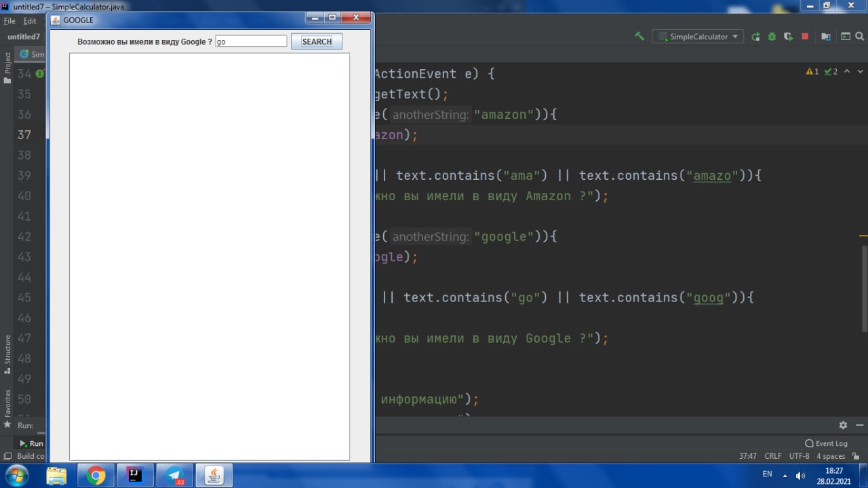868x488 pixels.
Task: Click the "amazon" string on line 36
Action: point(504,114)
